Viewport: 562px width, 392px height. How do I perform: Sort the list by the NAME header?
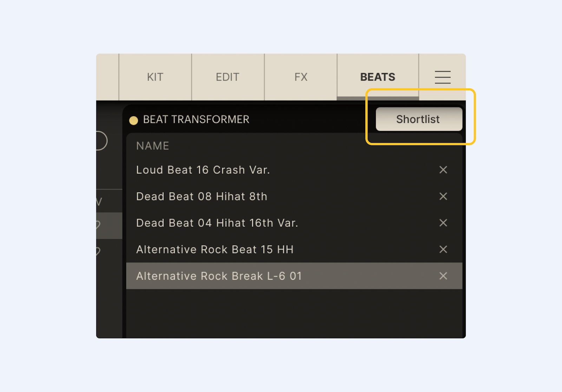[x=152, y=146]
